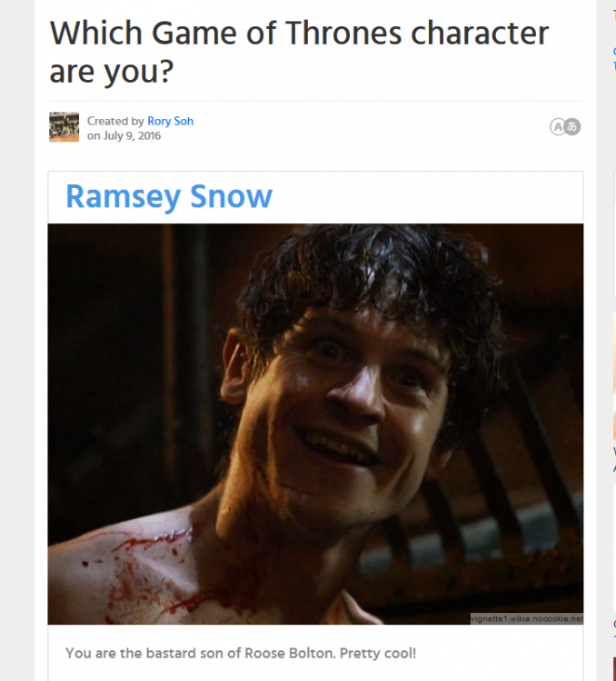This screenshot has height=681, width=616.
Task: Open the Ramsey Snow result title
Action: click(x=169, y=197)
